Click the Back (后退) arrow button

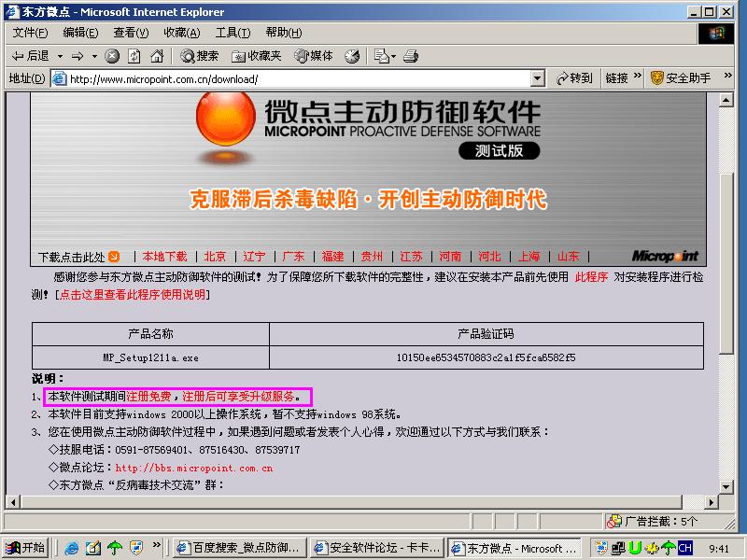tap(31, 56)
